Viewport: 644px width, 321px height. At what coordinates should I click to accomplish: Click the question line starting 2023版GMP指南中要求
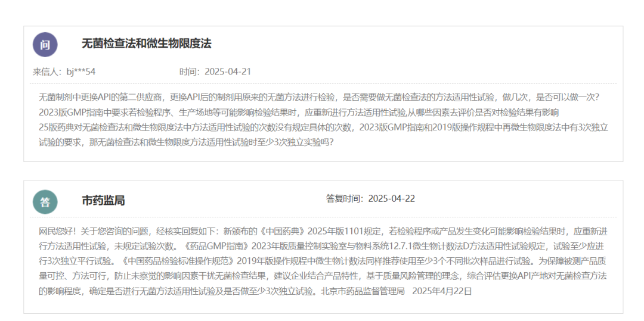pyautogui.click(x=299, y=113)
